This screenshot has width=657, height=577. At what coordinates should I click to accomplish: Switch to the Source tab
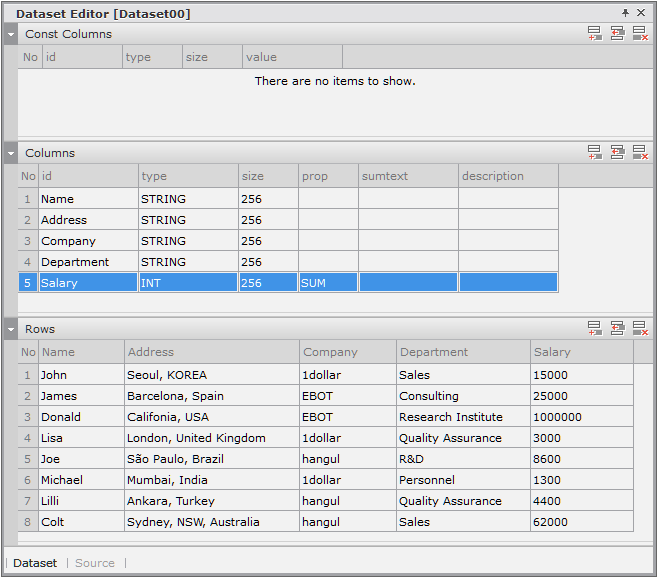95,563
